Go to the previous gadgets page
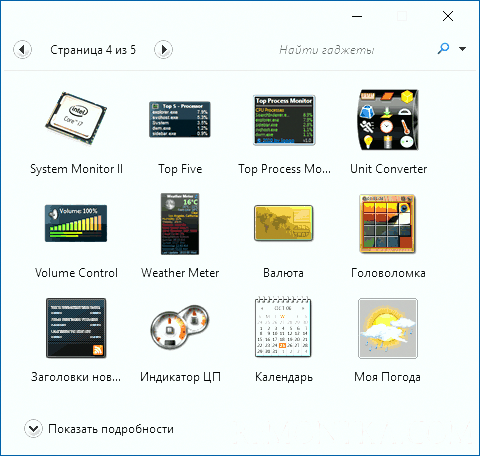Image resolution: width=480 pixels, height=456 pixels. coord(22,50)
